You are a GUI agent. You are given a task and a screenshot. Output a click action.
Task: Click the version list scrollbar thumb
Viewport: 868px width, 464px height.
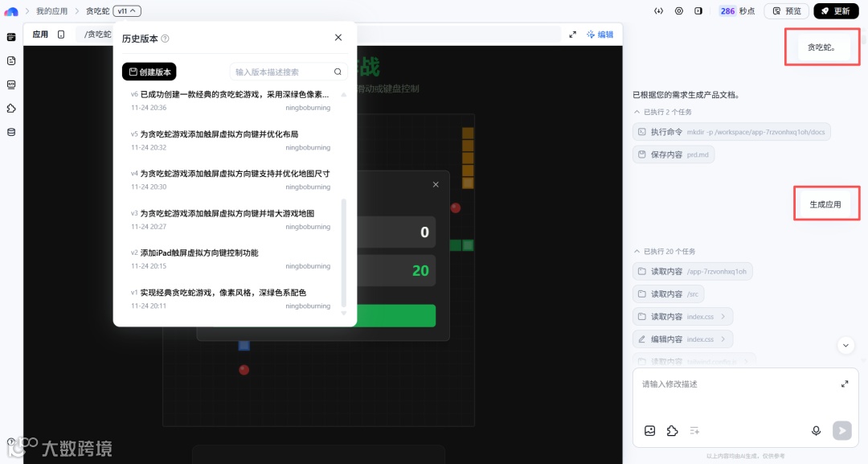(x=344, y=253)
